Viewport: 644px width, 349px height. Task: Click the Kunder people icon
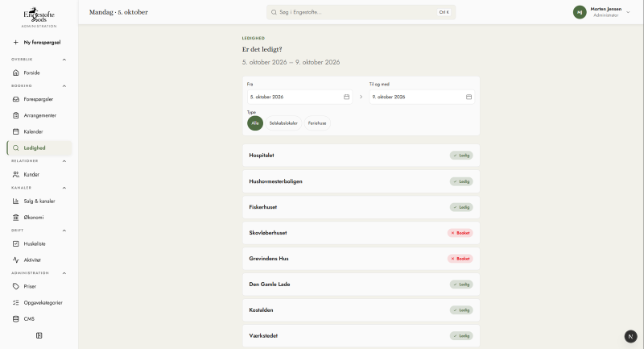click(15, 174)
